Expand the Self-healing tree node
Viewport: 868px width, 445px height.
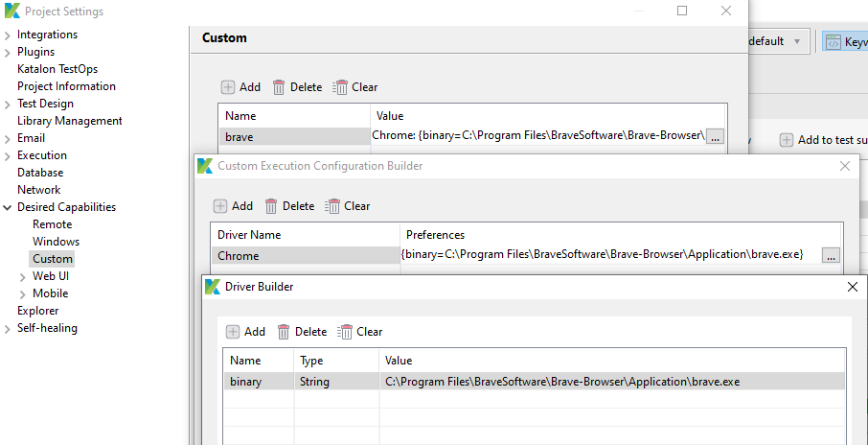click(x=8, y=329)
